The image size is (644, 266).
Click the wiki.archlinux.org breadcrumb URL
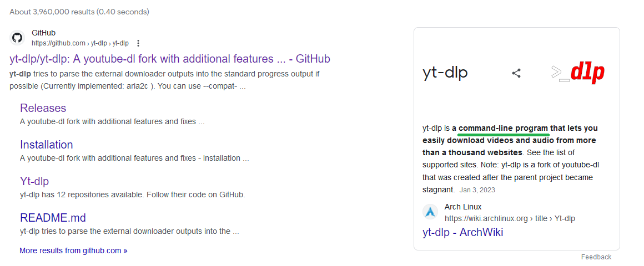[510, 218]
